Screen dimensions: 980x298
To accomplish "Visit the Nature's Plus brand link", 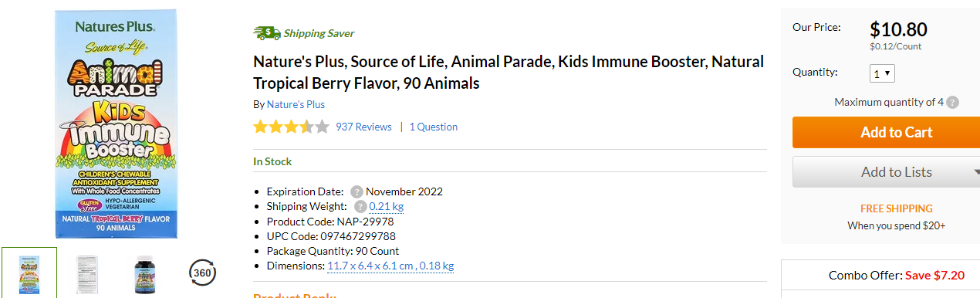I will (296, 104).
